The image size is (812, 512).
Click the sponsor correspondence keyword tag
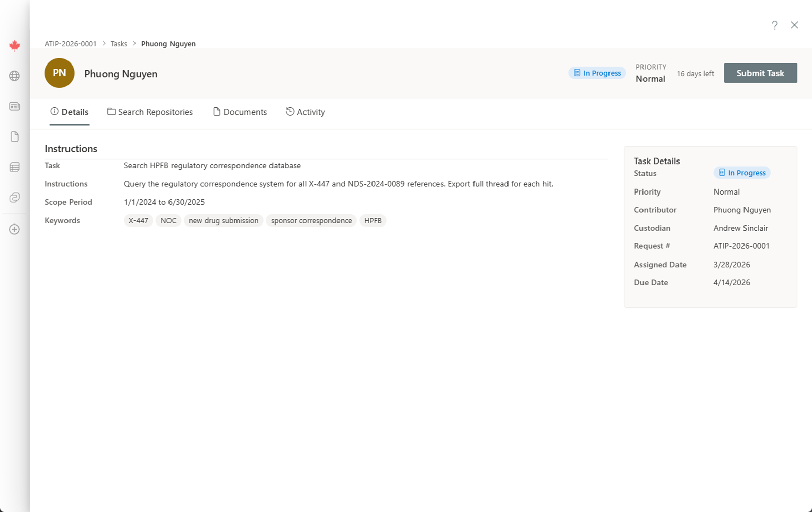(x=311, y=221)
